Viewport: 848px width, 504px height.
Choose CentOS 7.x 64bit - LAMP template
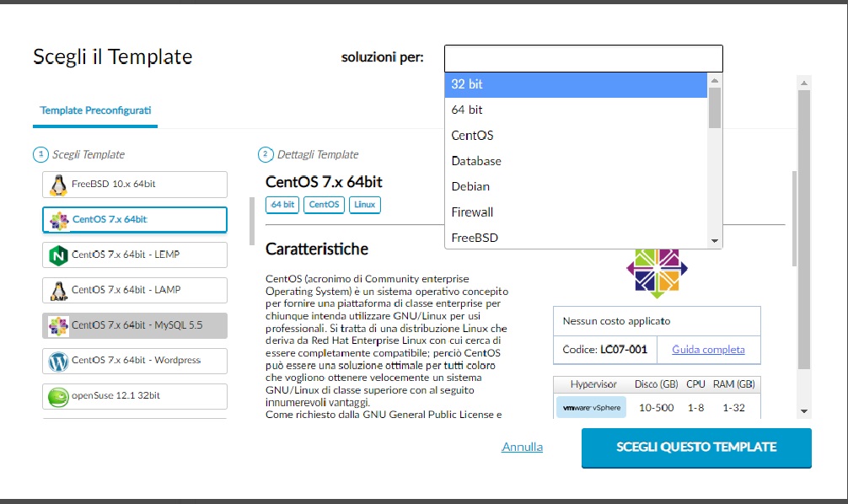(x=135, y=290)
